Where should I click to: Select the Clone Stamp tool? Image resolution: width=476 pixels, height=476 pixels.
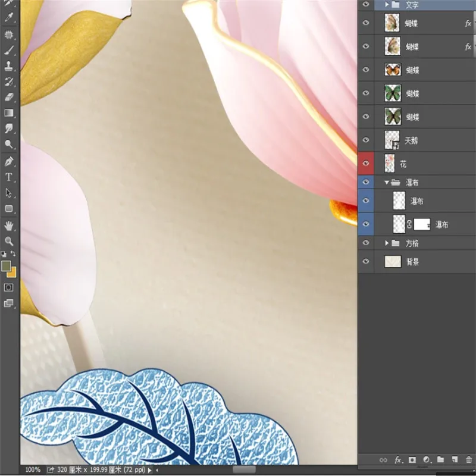click(x=9, y=66)
